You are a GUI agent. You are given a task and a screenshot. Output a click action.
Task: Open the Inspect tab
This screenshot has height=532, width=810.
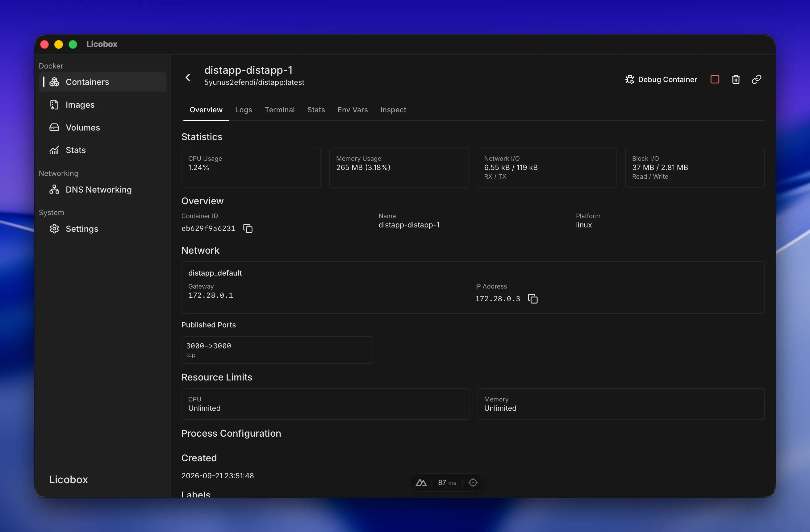click(393, 110)
